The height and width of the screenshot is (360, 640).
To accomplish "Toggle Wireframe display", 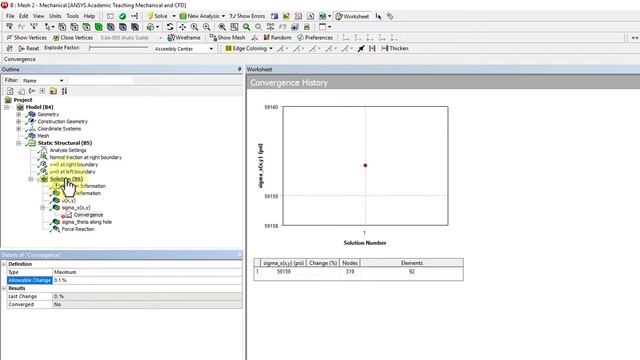I will click(184, 38).
